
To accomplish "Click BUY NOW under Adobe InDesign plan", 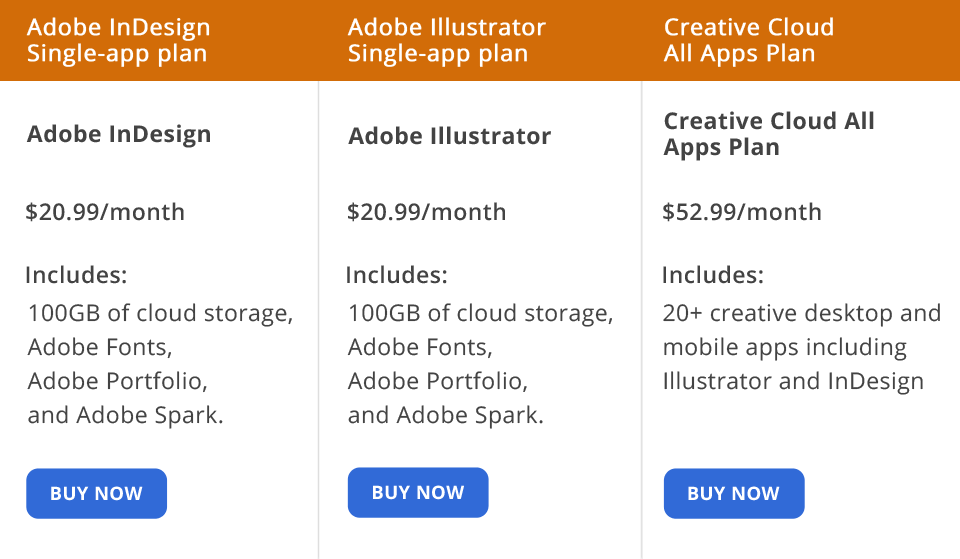I will pos(96,493).
